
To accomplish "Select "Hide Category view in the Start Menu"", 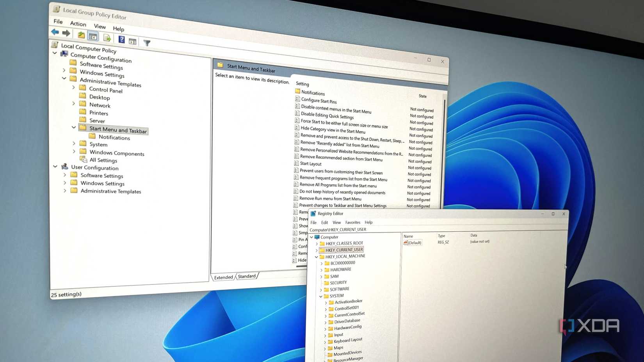I will coord(333,130).
